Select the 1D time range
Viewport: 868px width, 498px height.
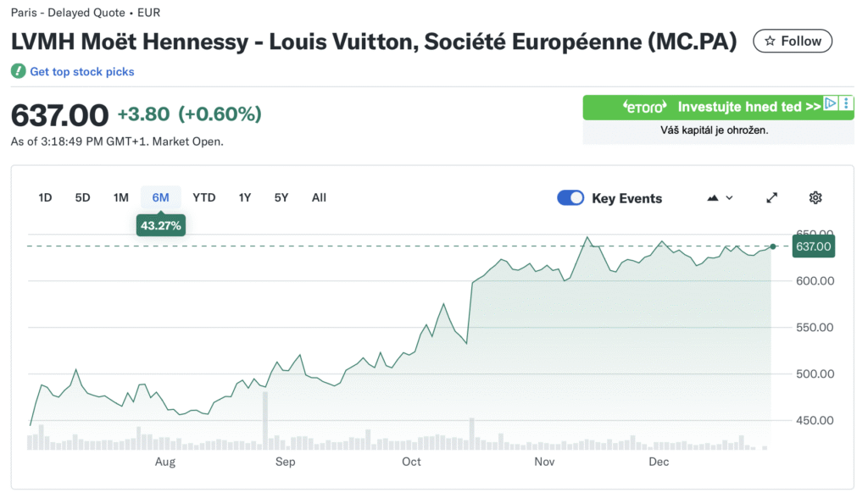(x=45, y=197)
